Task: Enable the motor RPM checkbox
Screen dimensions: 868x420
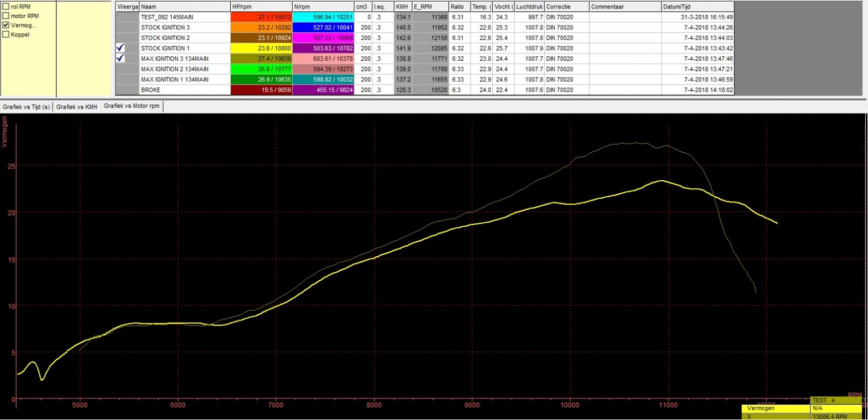Action: pyautogui.click(x=6, y=16)
